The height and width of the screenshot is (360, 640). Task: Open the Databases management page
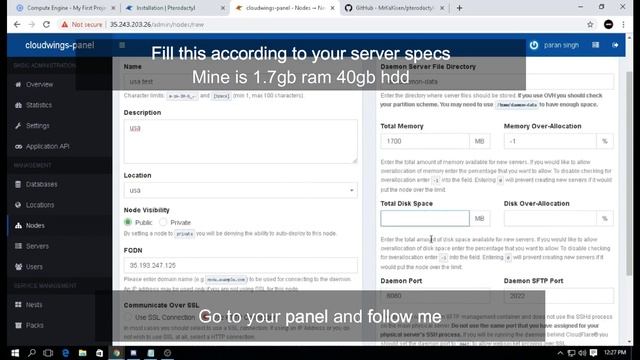[x=41, y=184]
